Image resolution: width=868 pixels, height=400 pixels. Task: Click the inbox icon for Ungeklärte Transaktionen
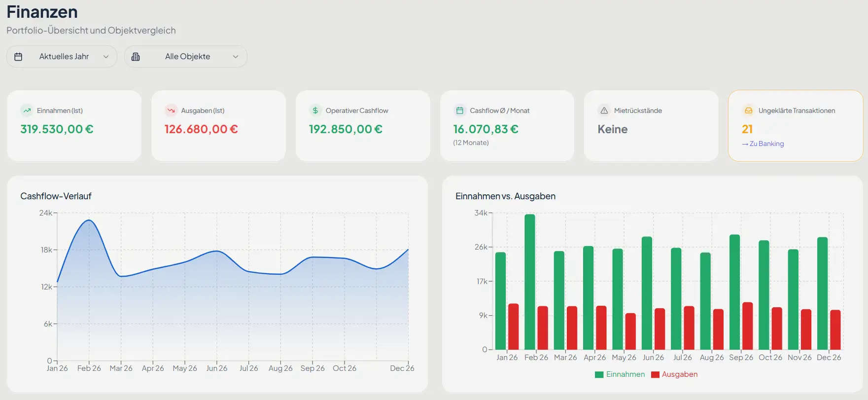(748, 110)
